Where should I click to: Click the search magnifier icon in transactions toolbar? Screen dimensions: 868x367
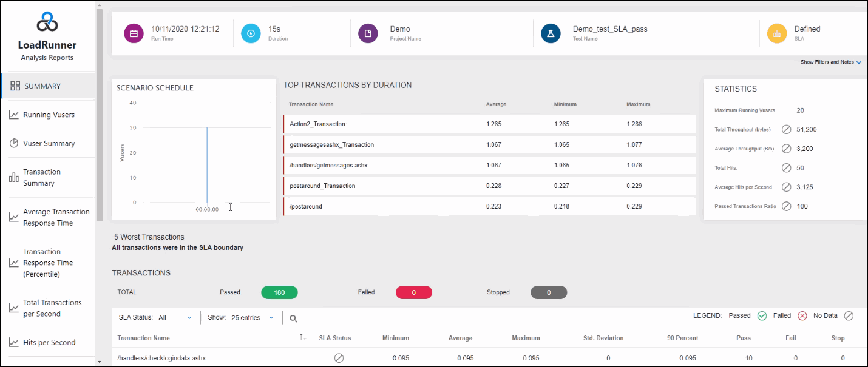tap(293, 318)
